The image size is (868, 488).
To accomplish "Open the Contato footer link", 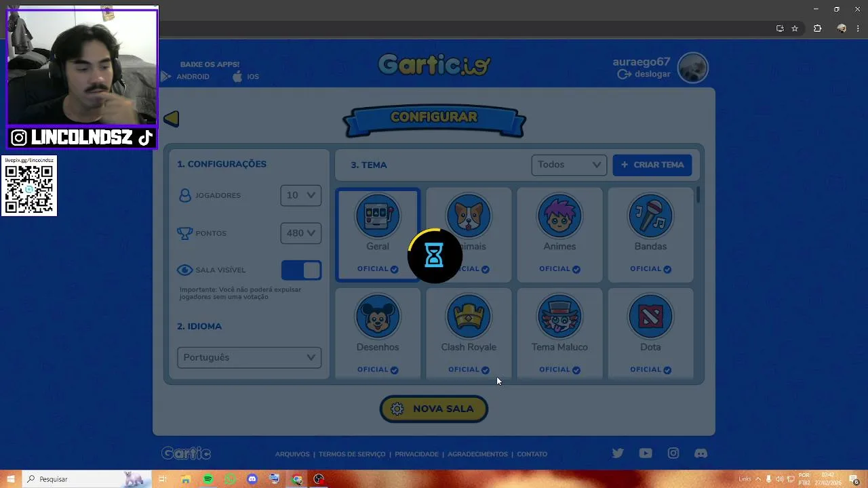I will pyautogui.click(x=532, y=454).
